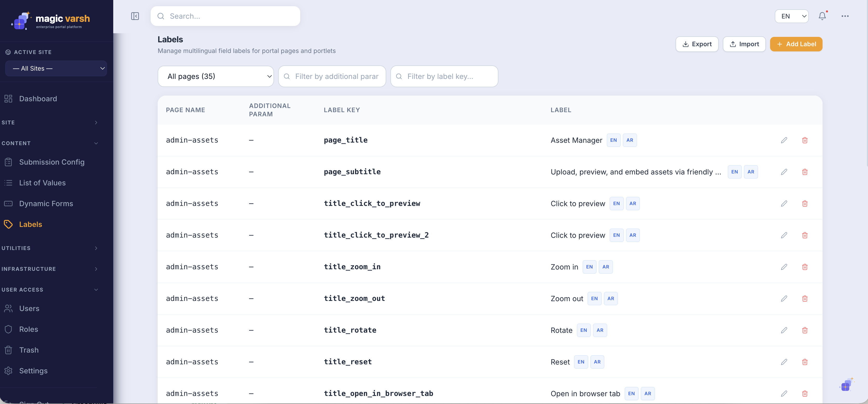Open the floating assistant icon

click(846, 385)
